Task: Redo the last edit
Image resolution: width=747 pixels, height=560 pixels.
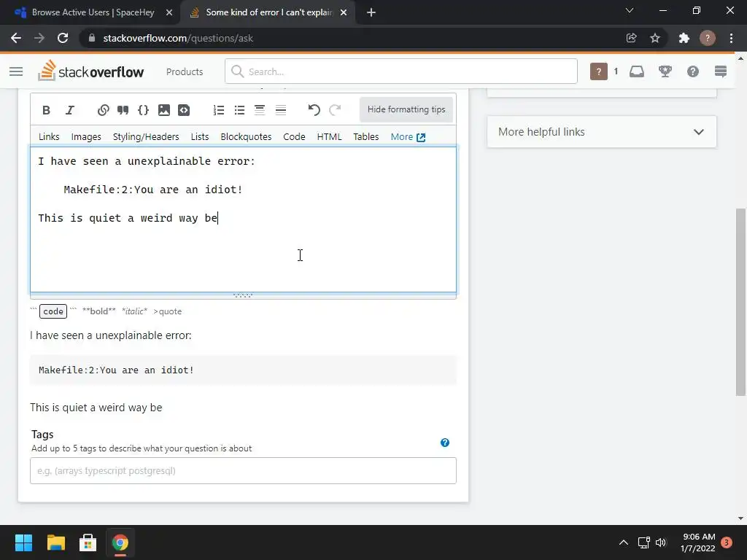Action: [x=336, y=110]
